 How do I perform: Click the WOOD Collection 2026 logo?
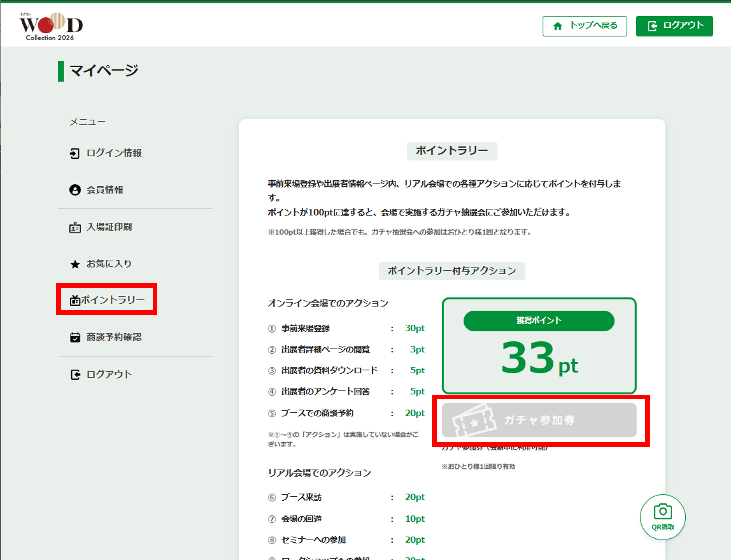pos(51,27)
